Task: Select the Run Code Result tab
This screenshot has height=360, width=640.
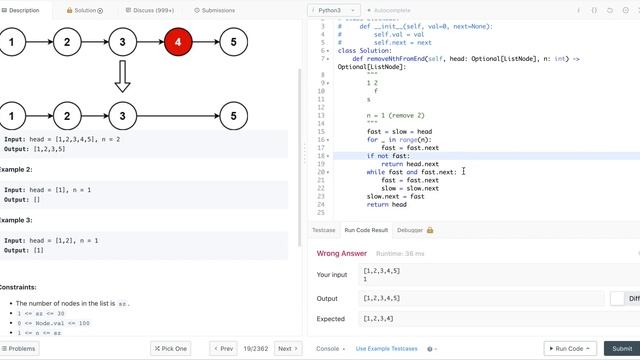Action: click(x=366, y=230)
